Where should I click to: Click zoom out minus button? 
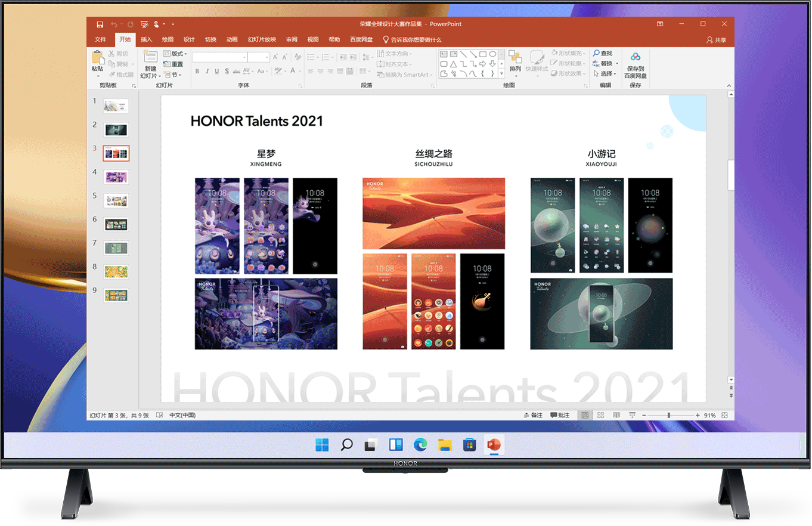point(644,415)
